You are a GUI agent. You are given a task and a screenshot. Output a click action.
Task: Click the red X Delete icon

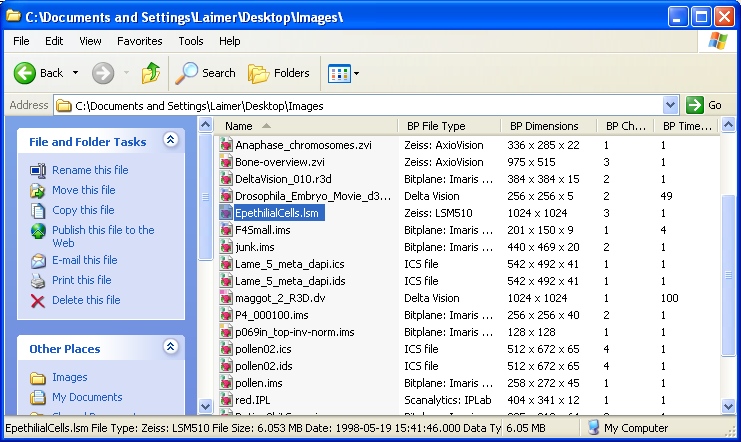(38, 301)
